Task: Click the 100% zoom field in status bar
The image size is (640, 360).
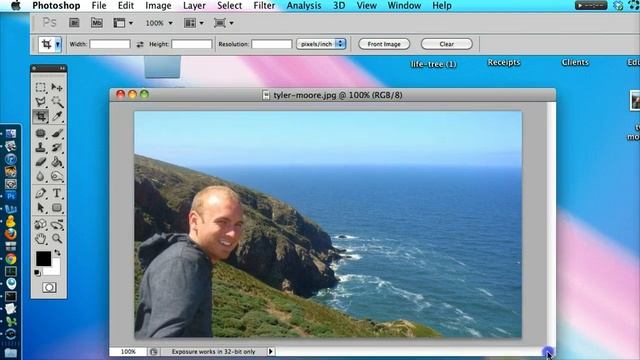Action: [128, 351]
